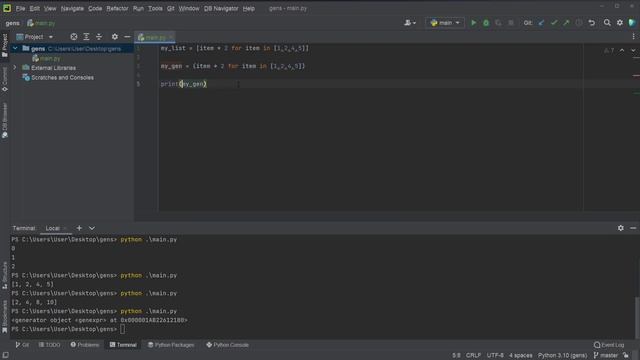This screenshot has height=360, width=640.
Task: Open Structure side tool window
Action: tap(5, 276)
